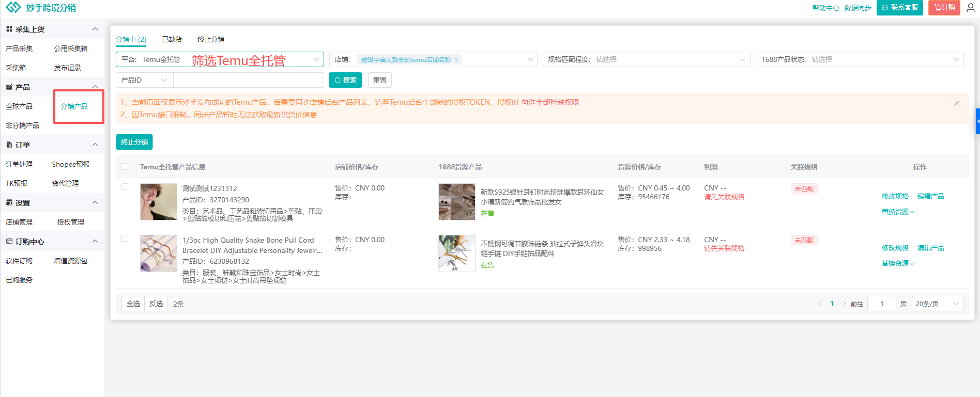Open the blue side panel handle on right edge
The height and width of the screenshot is (397, 980).
click(977, 121)
